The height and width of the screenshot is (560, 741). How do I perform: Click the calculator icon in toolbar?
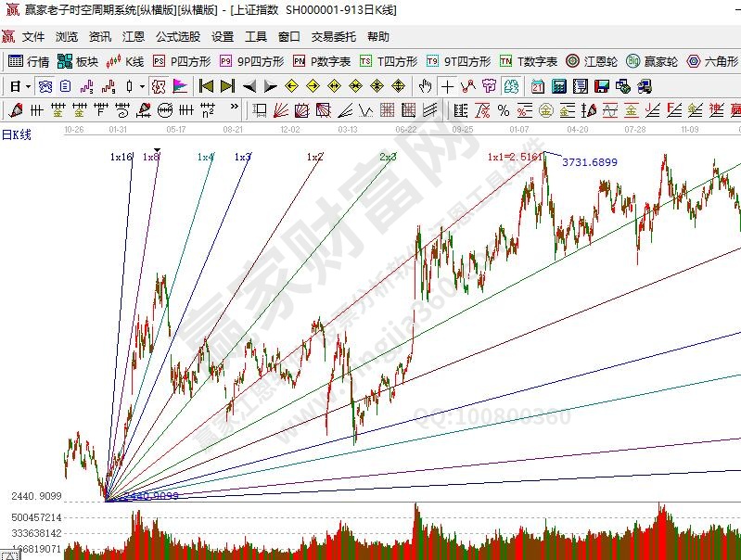point(559,86)
